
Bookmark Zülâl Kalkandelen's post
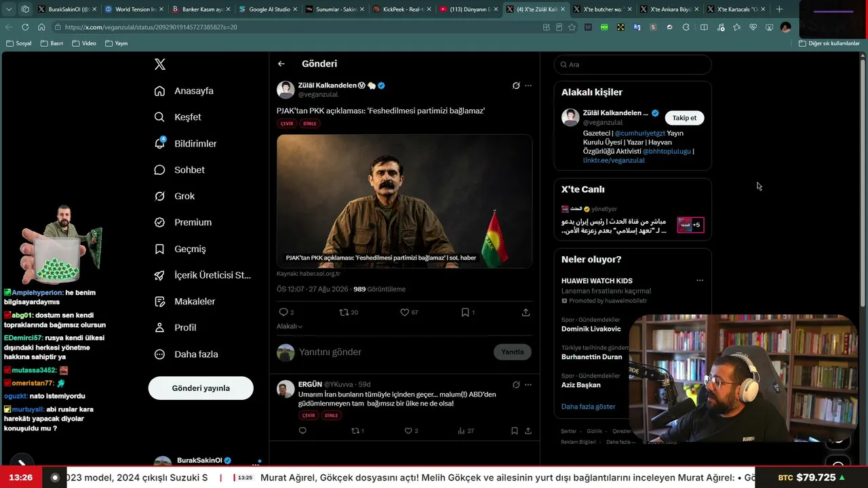[x=465, y=312]
